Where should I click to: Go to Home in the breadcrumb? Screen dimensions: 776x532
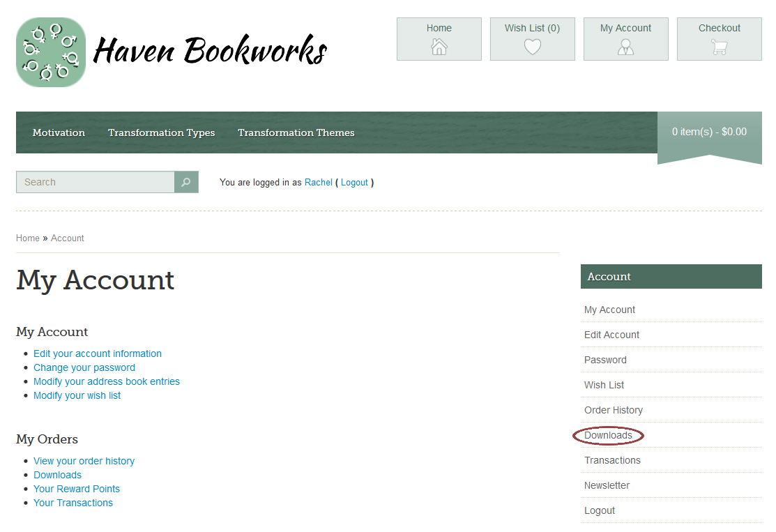[x=28, y=238]
